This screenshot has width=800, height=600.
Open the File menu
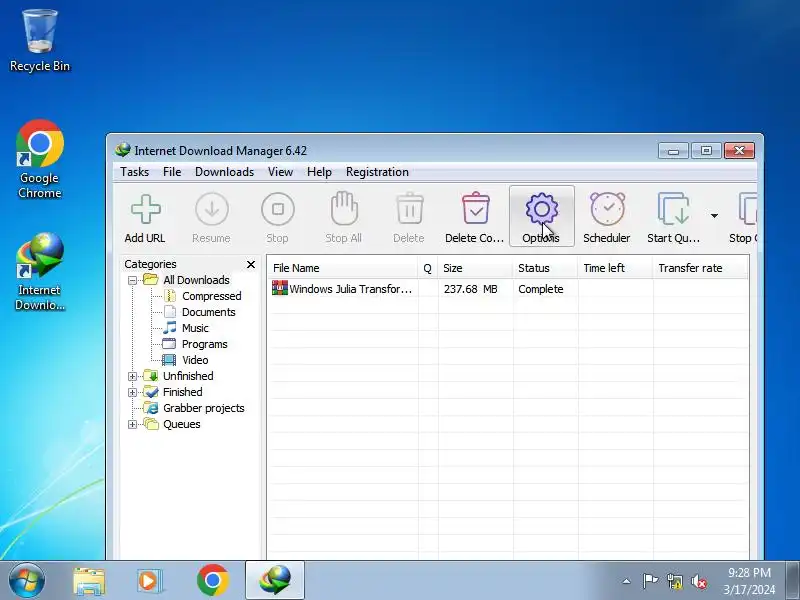[172, 172]
